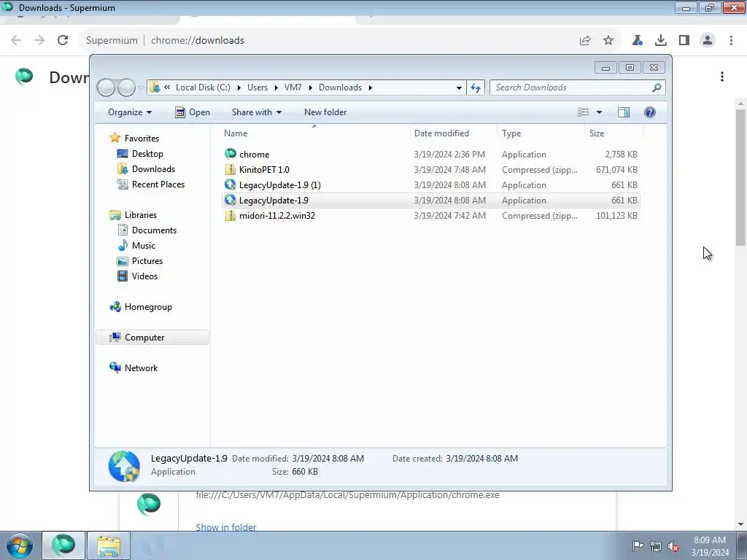Click Explorer back navigation button
This screenshot has width=747, height=560.
[x=106, y=87]
